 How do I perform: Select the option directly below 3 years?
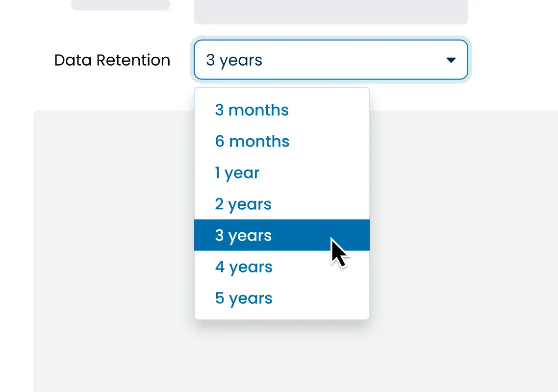pos(244,267)
